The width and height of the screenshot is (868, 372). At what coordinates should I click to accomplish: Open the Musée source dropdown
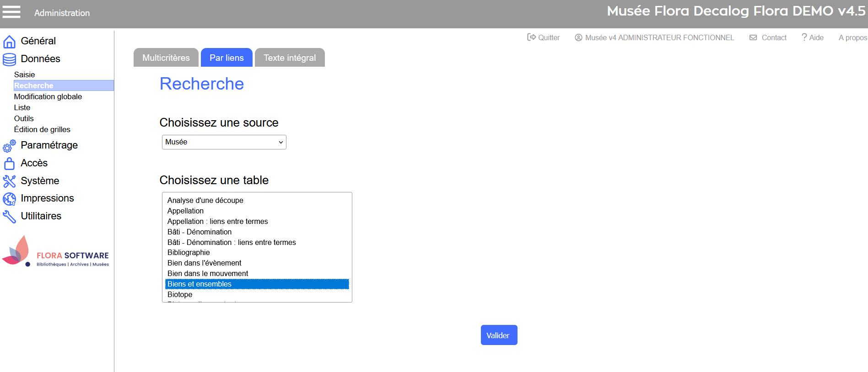[224, 142]
